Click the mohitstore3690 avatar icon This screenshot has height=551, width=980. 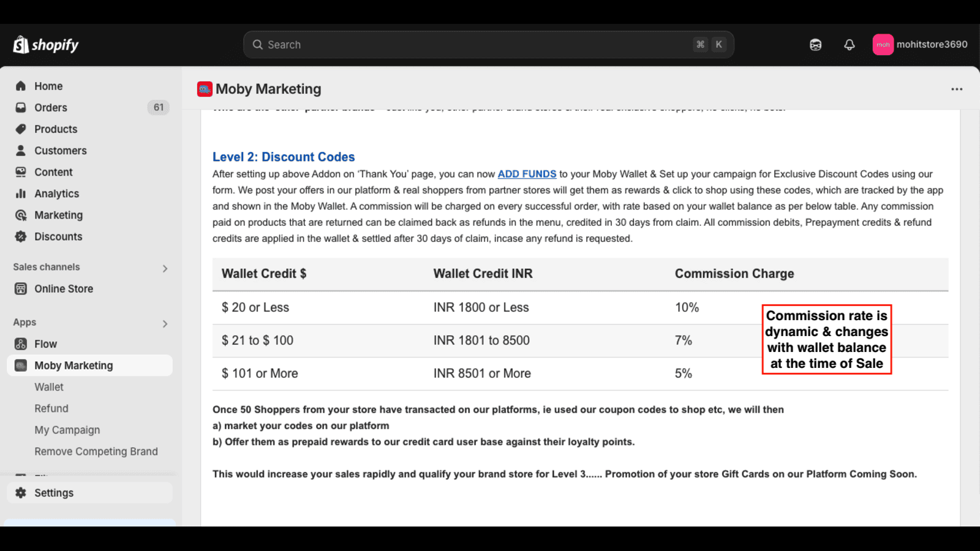click(883, 45)
